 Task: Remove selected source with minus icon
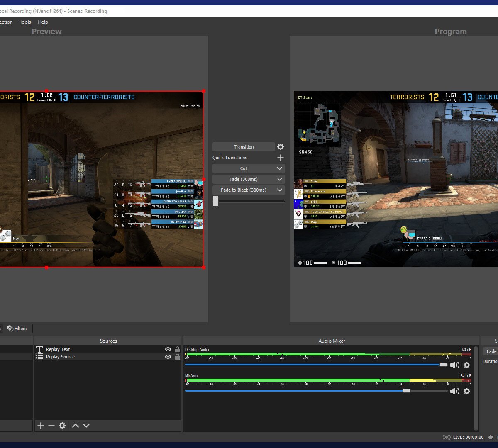point(51,426)
